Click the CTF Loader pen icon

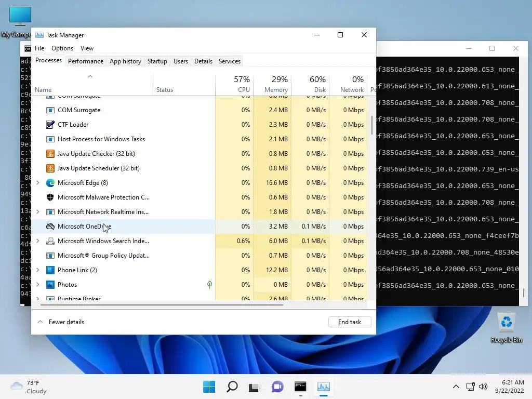[50, 125]
